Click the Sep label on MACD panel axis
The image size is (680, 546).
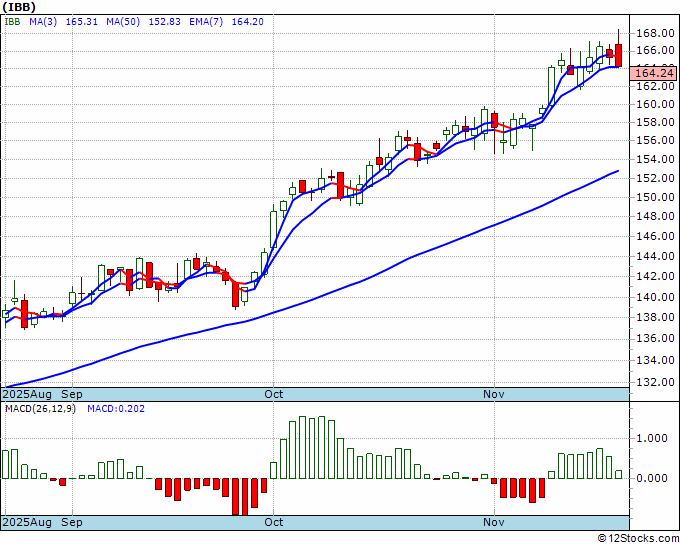(x=72, y=522)
